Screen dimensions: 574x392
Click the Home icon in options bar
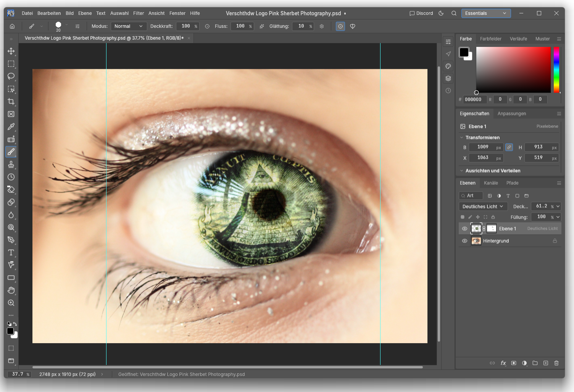tap(12, 26)
